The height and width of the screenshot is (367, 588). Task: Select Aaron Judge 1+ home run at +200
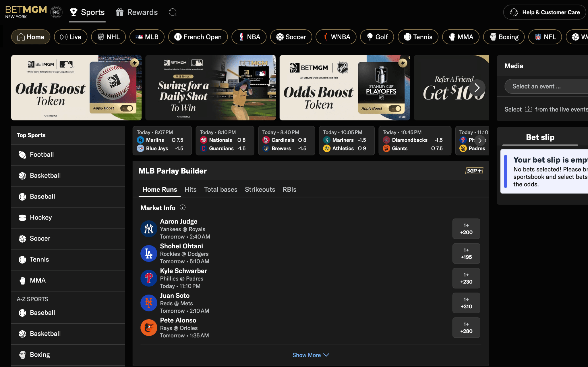click(x=466, y=229)
